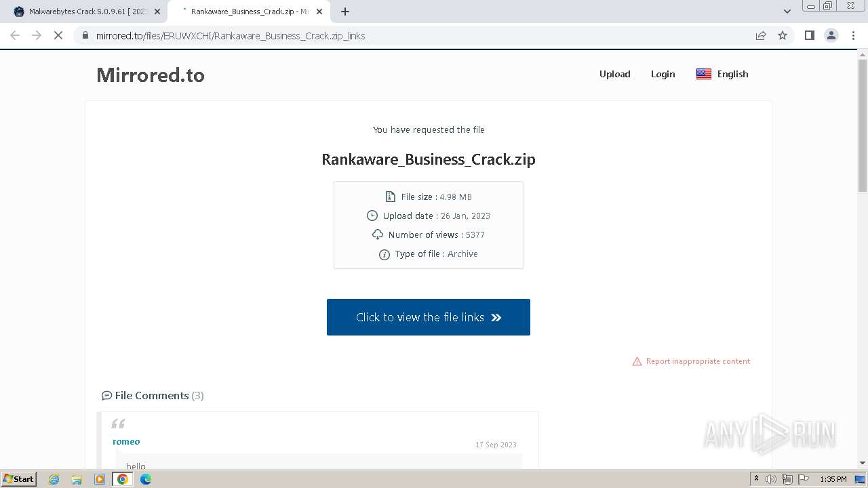Open the media player taskbar icon
Image resolution: width=868 pixels, height=488 pixels.
(100, 479)
